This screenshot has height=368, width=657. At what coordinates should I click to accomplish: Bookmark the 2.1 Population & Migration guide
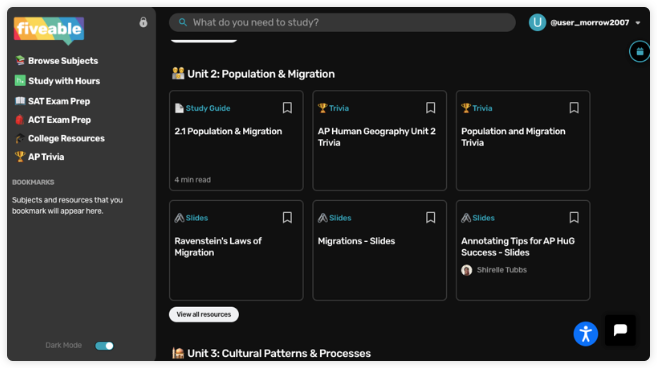[x=287, y=108]
